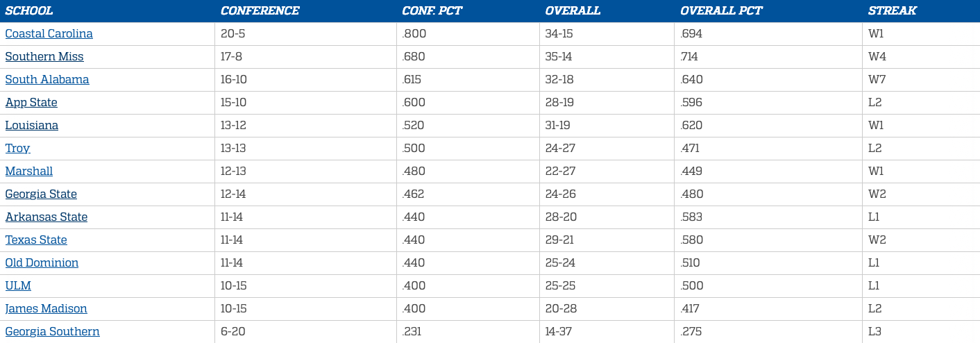Viewport: 980px width, 343px height.
Task: Click the OVERALL column header
Action: click(x=573, y=11)
